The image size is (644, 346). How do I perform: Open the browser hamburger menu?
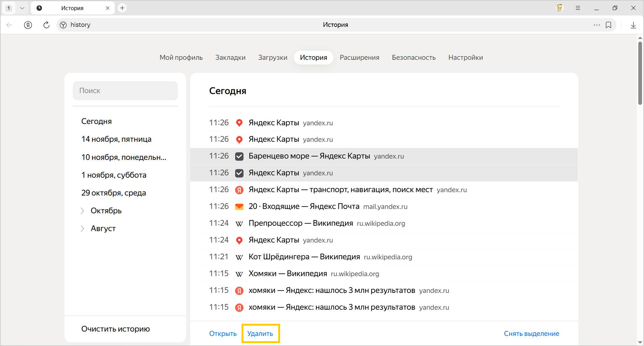tap(578, 8)
